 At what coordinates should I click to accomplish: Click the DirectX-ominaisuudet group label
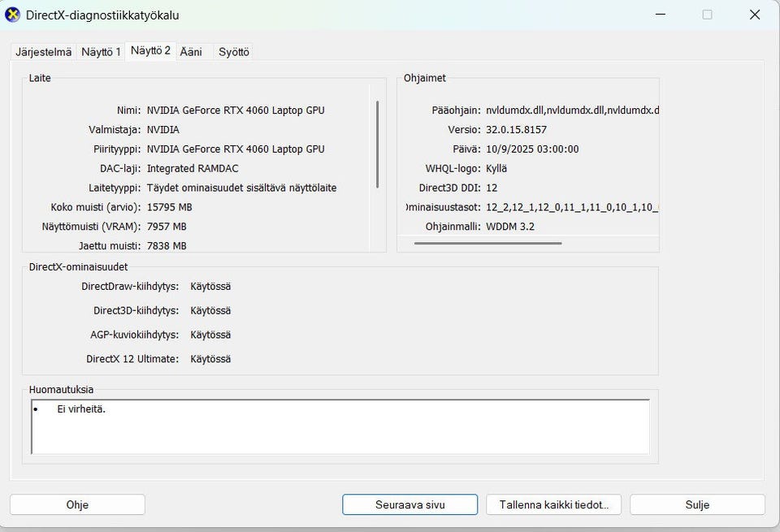click(78, 267)
